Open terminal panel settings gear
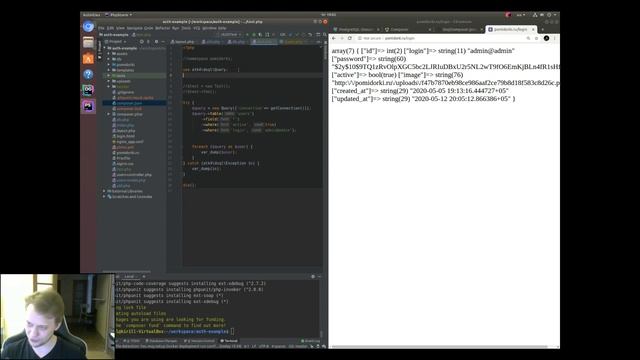 click(313, 276)
